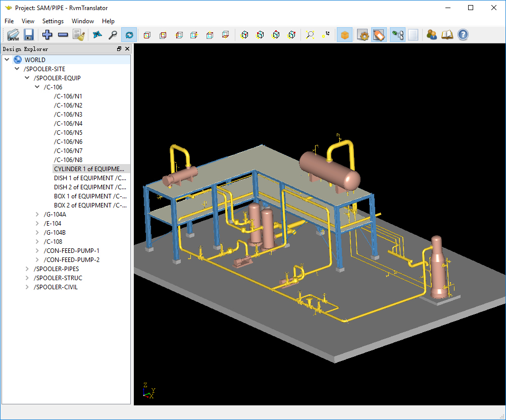Viewport: 506px width, 420px height.
Task: Click the broom clear icon
Action: click(x=78, y=35)
